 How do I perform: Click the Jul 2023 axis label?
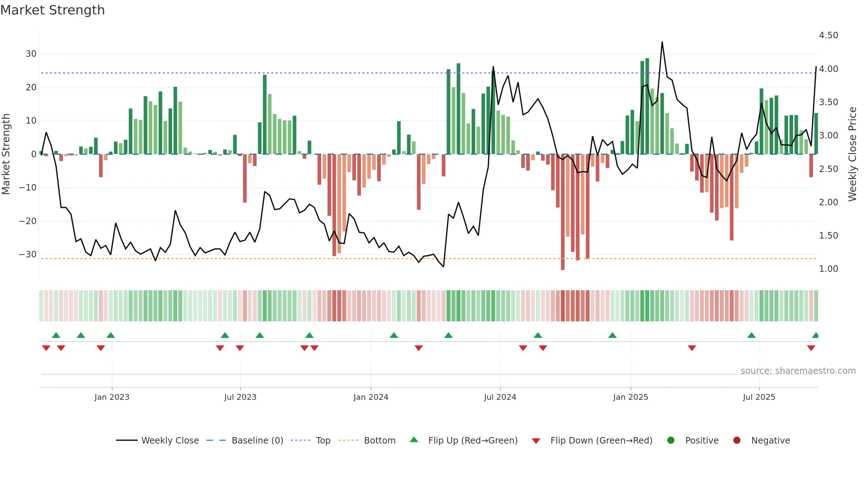240,397
